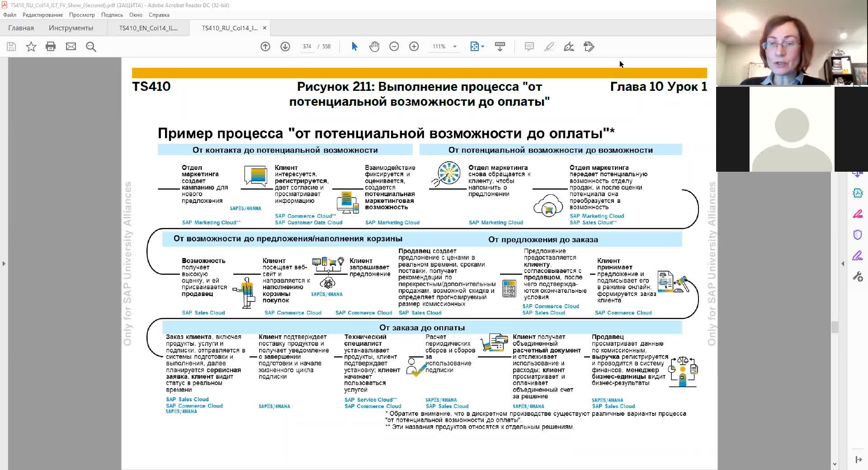868x470 pixels.
Task: Click the 'От предложения до заказа' heading
Action: [x=543, y=240]
